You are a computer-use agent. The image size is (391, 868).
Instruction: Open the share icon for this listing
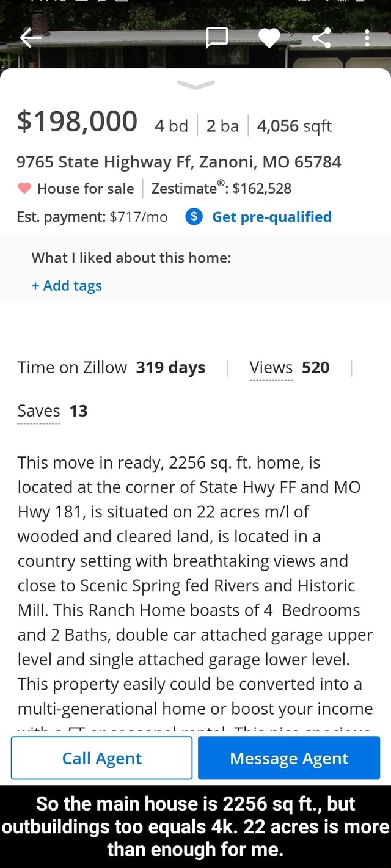(323, 38)
